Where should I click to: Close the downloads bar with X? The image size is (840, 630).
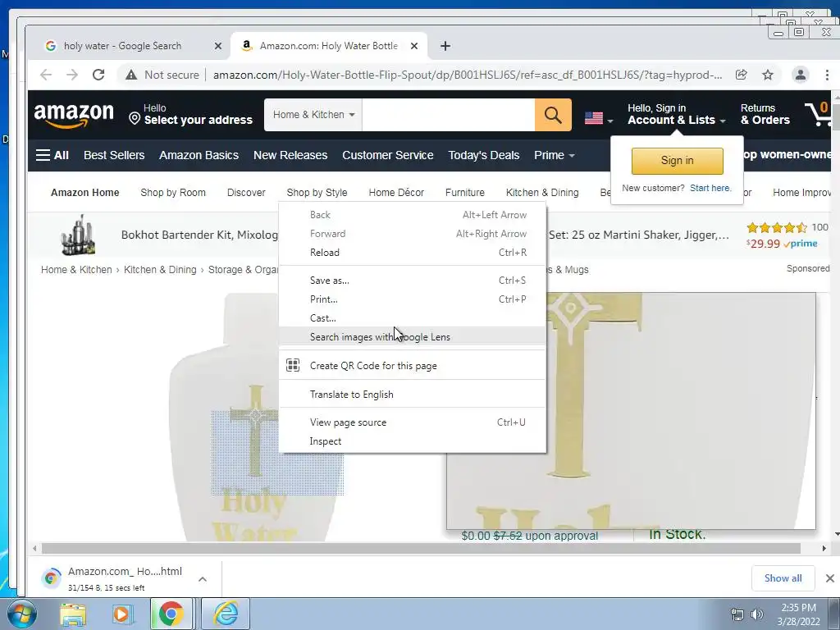[830, 578]
